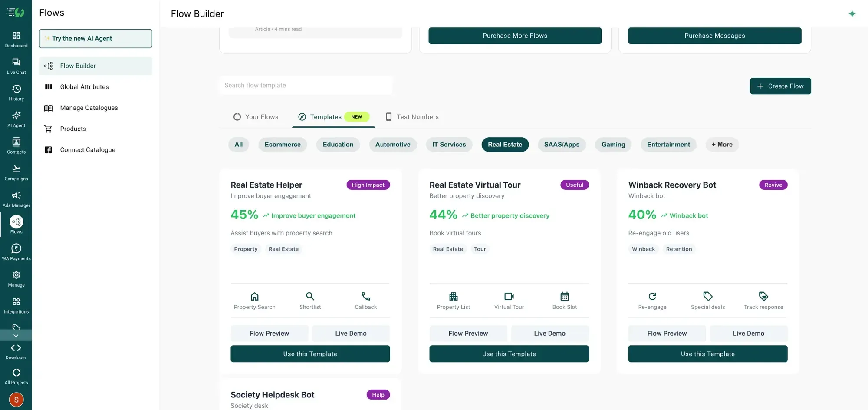Open Manage gear icon
The width and height of the screenshot is (868, 410).
(16, 275)
